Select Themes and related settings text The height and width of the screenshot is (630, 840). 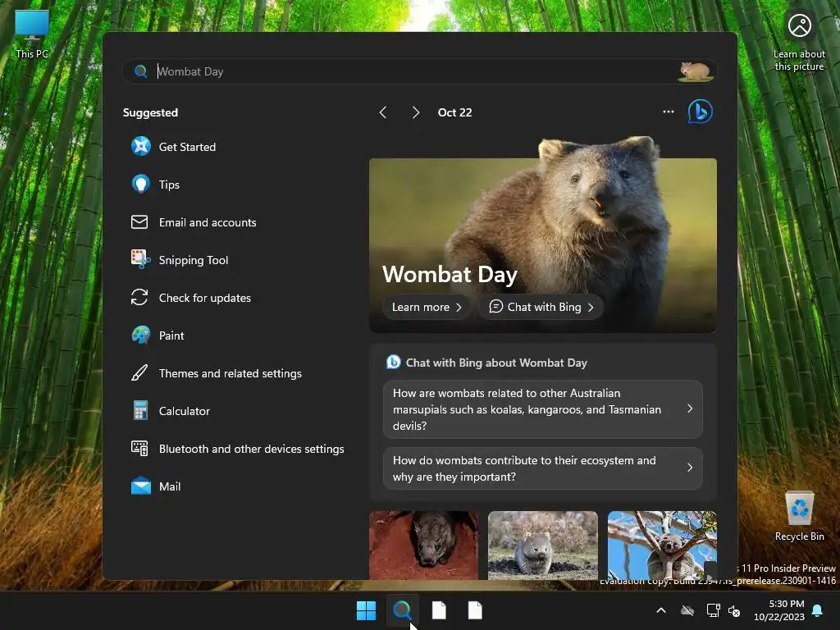[231, 373]
